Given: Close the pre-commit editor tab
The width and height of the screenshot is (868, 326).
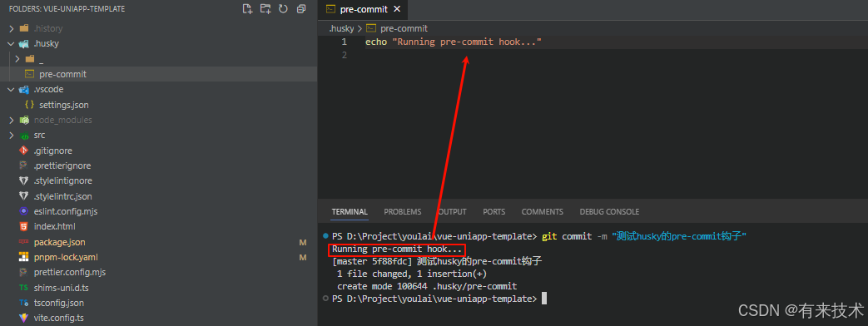Looking at the screenshot, I should [x=397, y=9].
